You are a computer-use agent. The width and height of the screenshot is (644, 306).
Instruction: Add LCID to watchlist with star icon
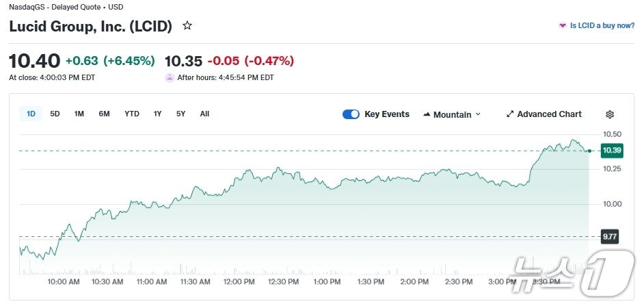187,26
